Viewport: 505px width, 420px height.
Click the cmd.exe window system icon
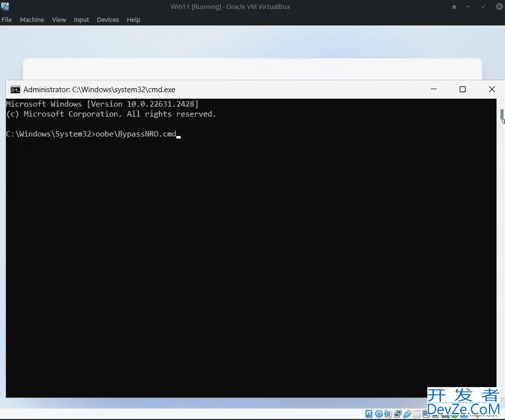pos(15,90)
